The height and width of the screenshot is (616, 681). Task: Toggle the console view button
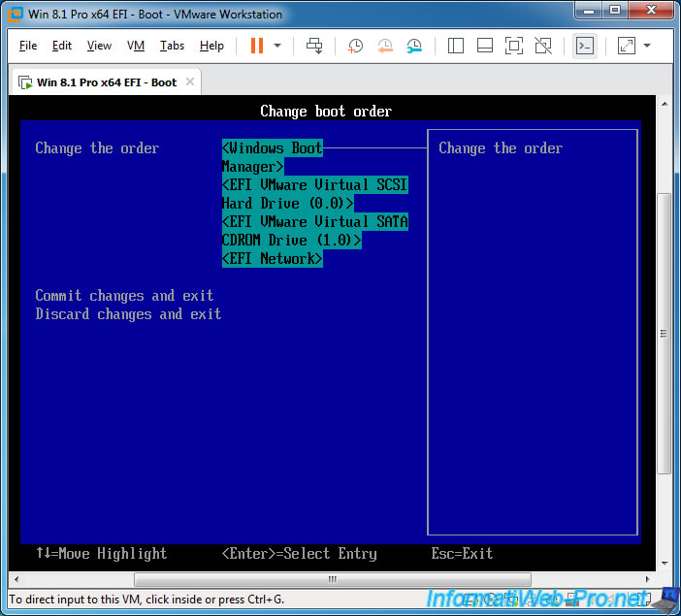click(584, 46)
